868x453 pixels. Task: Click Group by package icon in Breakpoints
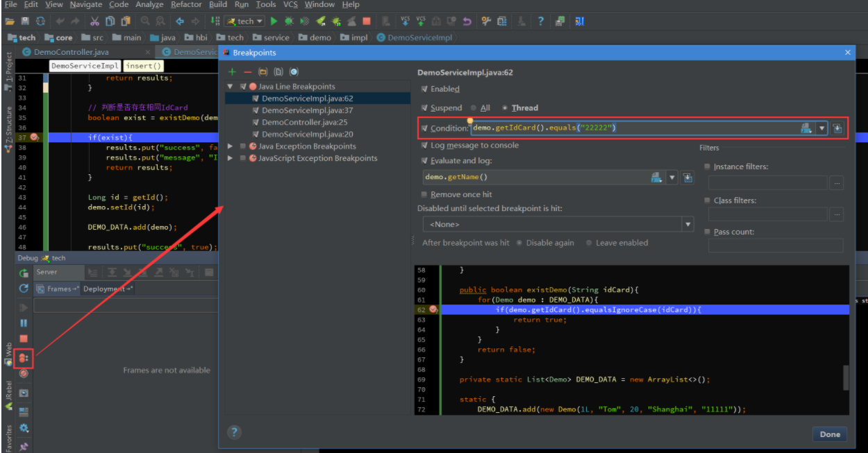click(263, 72)
